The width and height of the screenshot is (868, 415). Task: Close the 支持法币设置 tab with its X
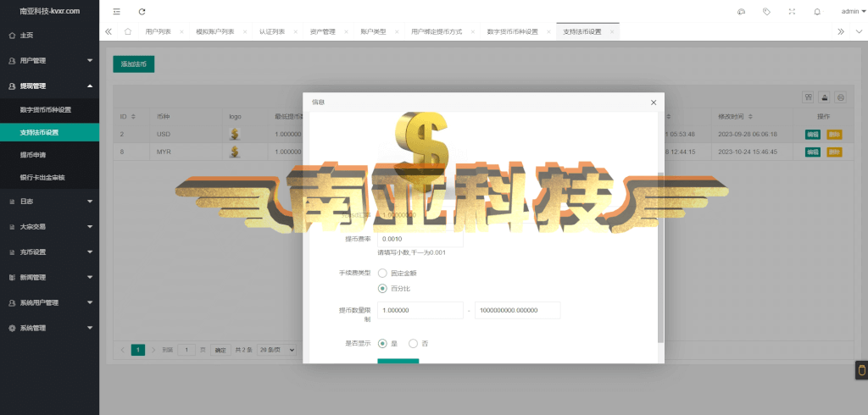[x=612, y=32]
